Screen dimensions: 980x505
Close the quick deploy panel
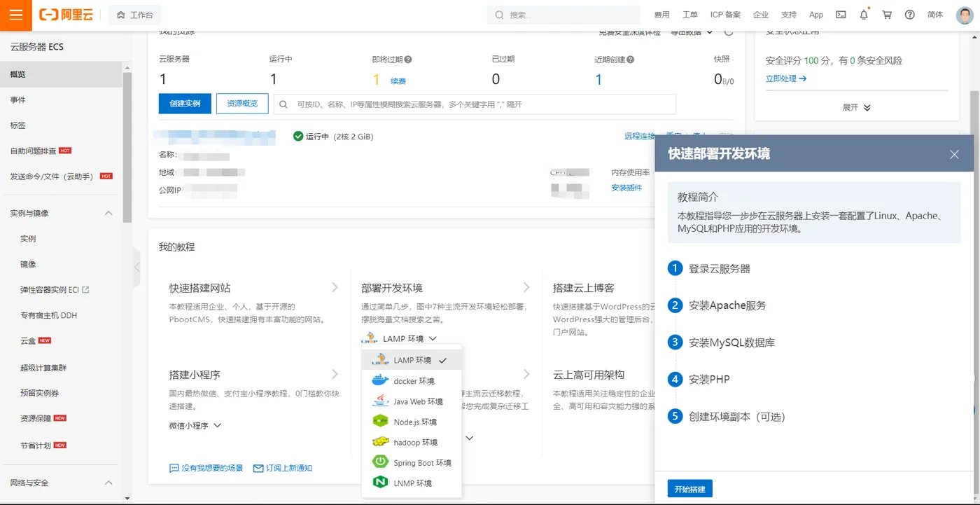tap(954, 154)
